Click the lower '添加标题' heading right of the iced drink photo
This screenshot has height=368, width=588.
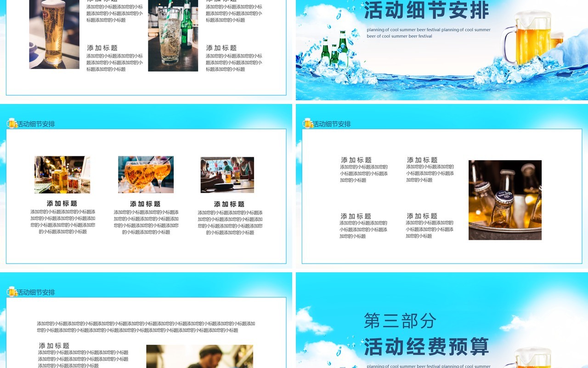tap(221, 48)
